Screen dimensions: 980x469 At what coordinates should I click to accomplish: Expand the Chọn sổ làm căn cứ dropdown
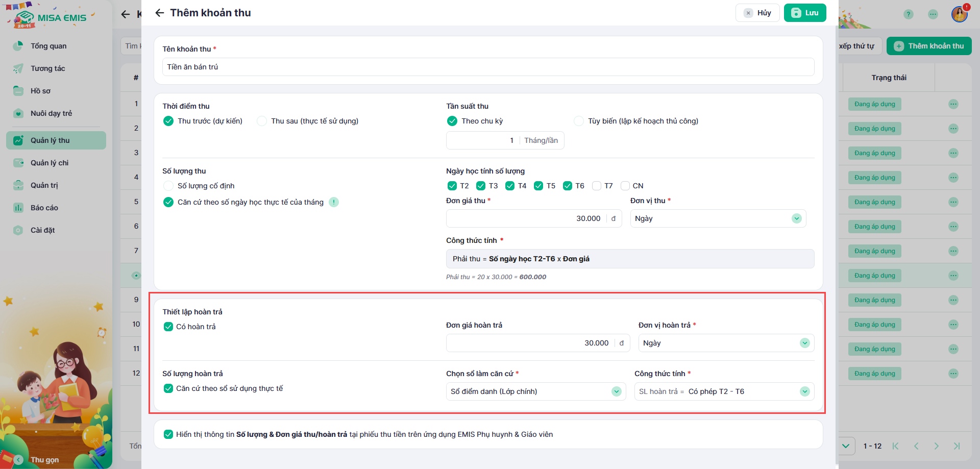point(535,391)
